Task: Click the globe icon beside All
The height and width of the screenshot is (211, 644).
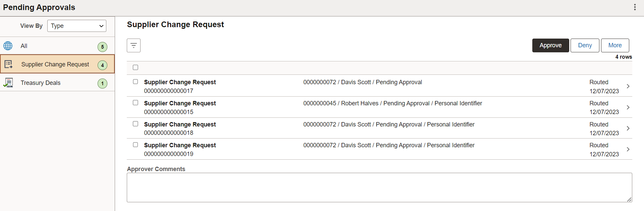Action: tap(8, 46)
